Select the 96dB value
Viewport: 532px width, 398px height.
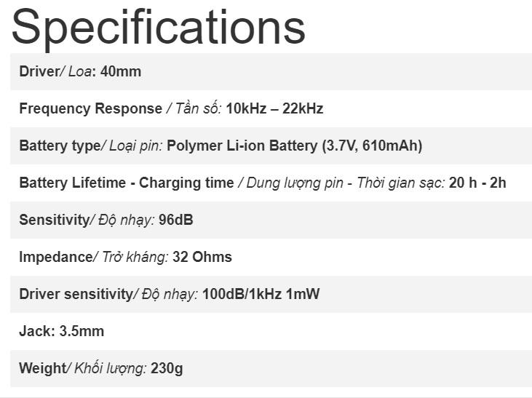point(175,220)
